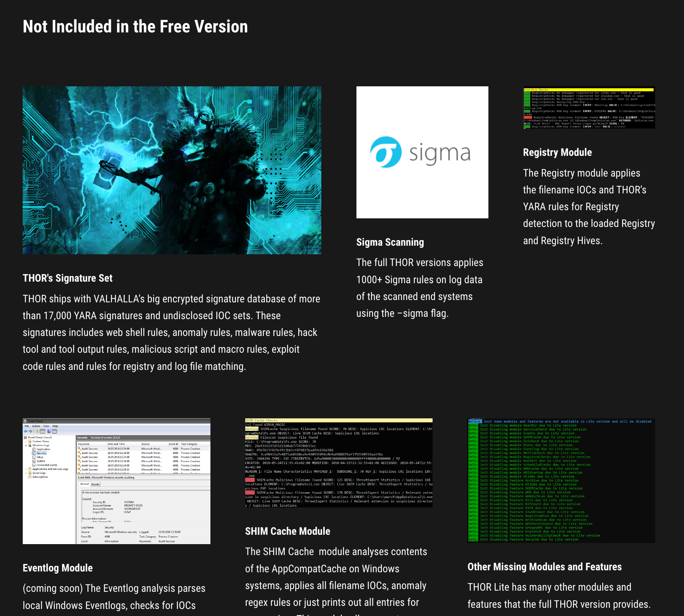The image size is (684, 616).
Task: Click the back arrow in Event Viewer toolbar
Action: 26,431
